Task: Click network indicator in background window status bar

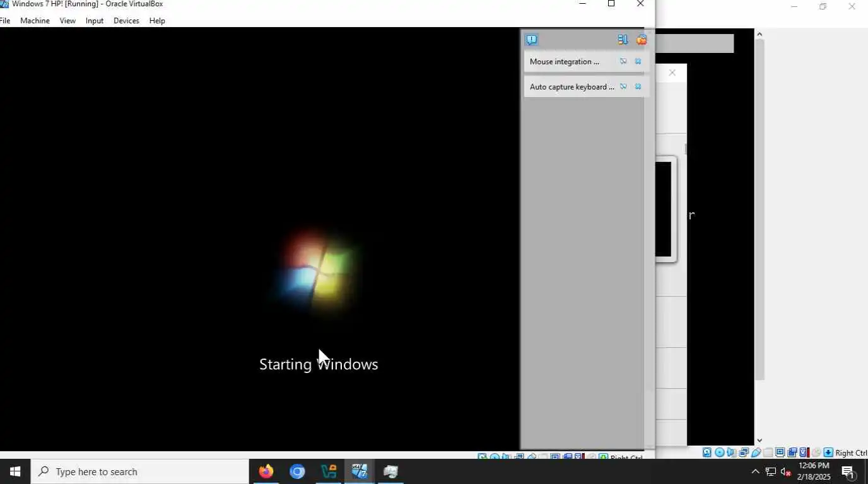Action: (744, 452)
